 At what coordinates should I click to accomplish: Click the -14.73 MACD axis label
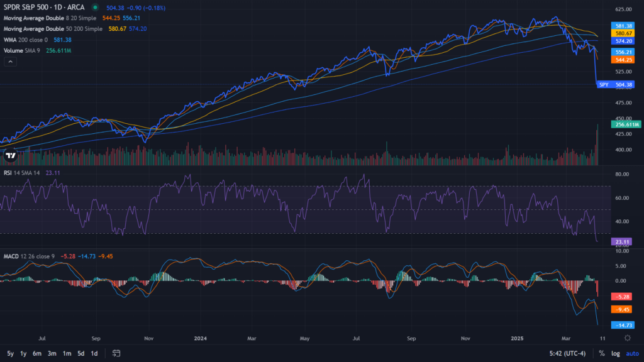click(x=621, y=325)
